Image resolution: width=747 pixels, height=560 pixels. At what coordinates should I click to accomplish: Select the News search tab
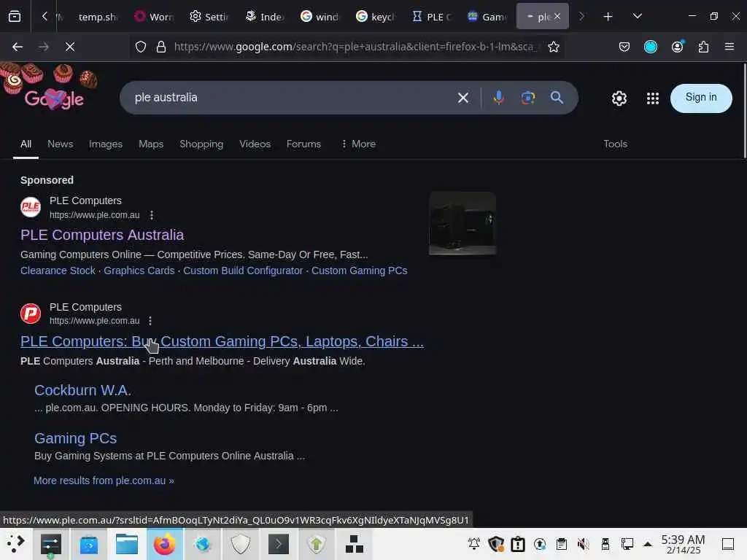click(60, 144)
